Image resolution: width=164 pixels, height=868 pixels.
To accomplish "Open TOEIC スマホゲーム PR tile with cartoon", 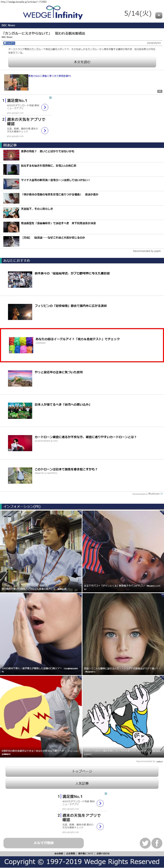I will click(123, 716).
